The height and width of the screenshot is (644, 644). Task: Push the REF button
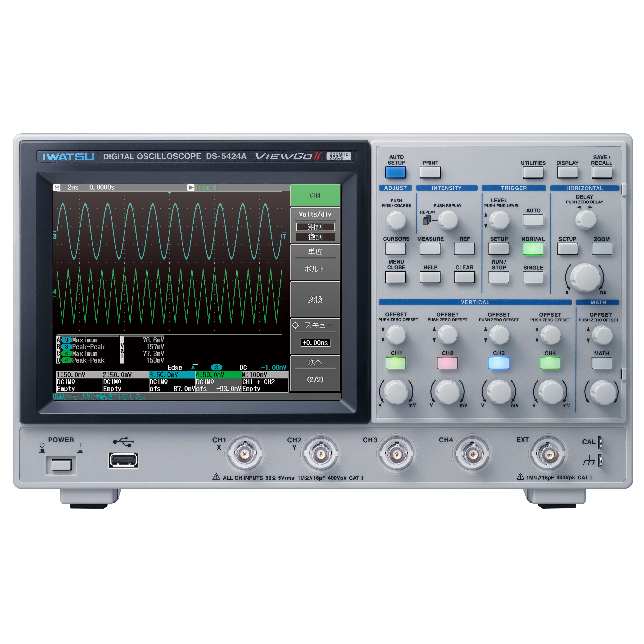point(464,249)
